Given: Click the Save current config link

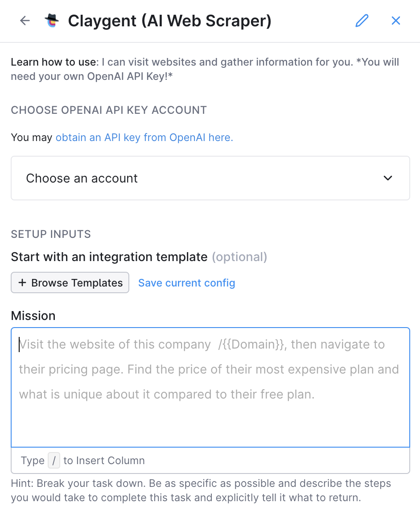Looking at the screenshot, I should tap(186, 283).
